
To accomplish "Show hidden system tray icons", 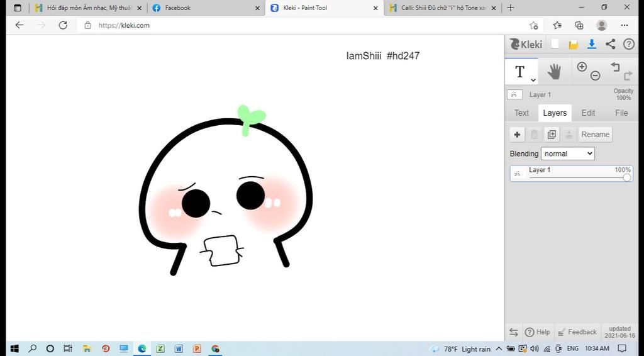I will tap(499, 348).
